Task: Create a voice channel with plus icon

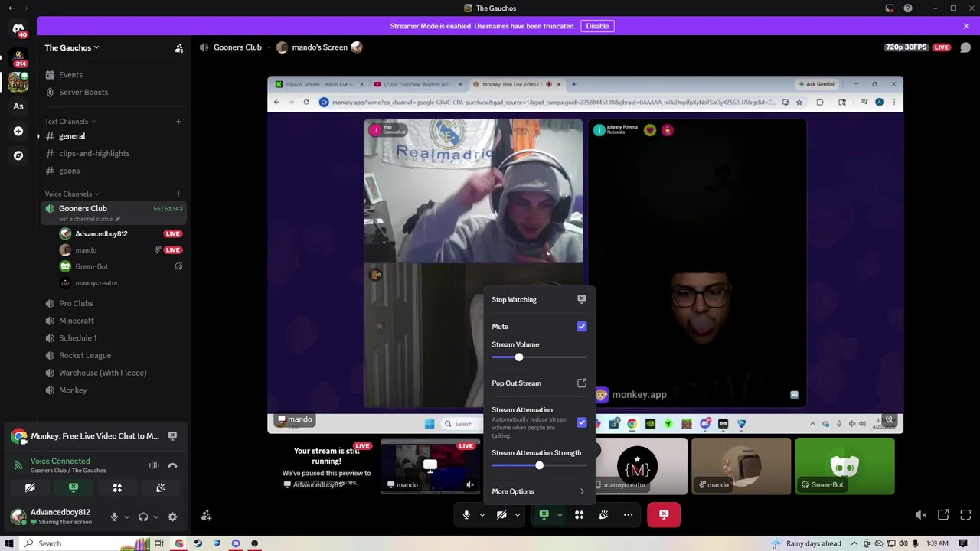Action: 178,194
